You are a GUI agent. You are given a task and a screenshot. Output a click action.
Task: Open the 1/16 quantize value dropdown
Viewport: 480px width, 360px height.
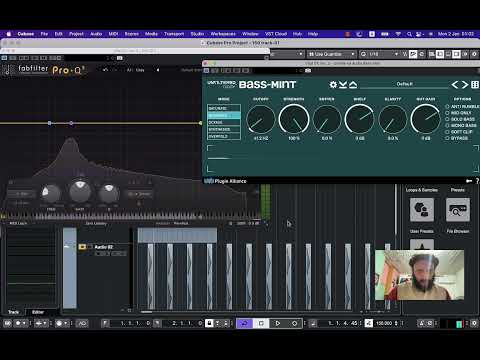coord(380,54)
